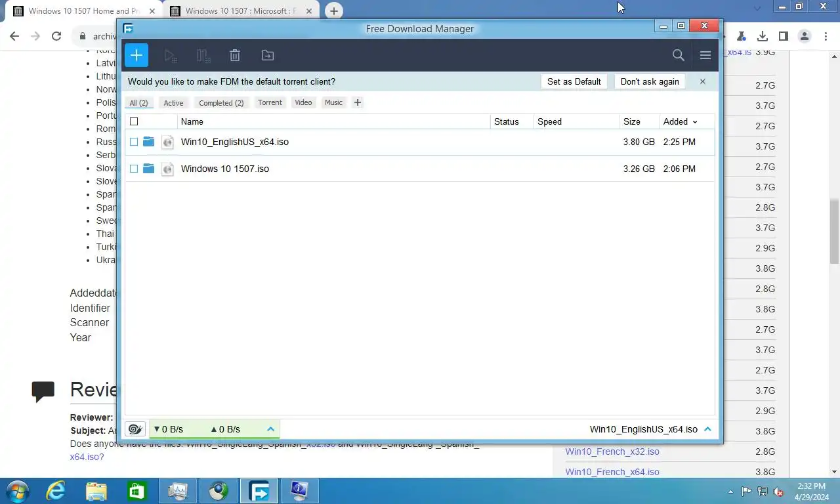This screenshot has width=840, height=504.
Task: Click FDM logo icon in title bar
Action: click(128, 28)
